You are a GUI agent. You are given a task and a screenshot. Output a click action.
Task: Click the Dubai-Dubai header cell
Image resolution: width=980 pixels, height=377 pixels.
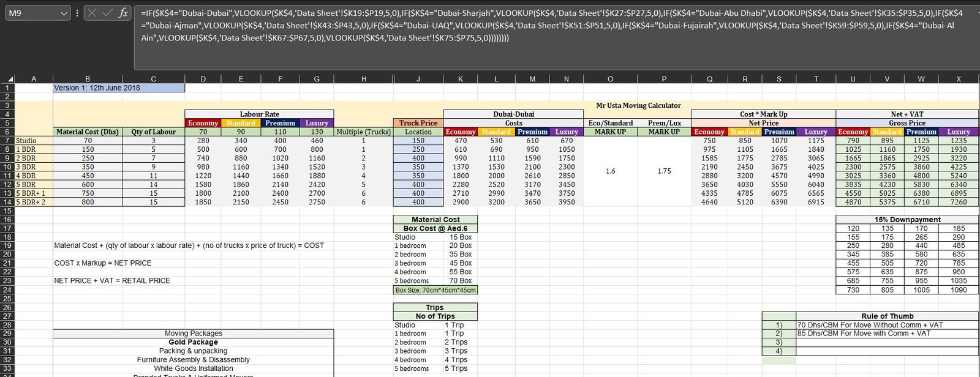click(x=513, y=114)
